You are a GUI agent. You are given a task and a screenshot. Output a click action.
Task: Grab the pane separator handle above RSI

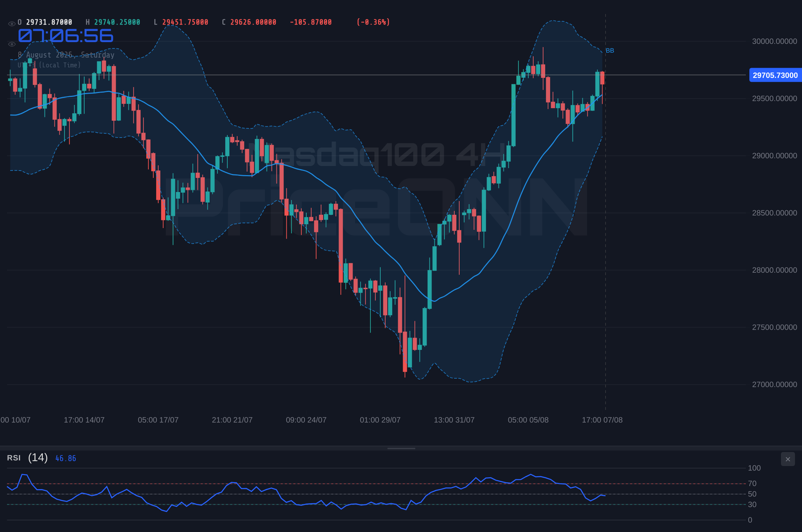point(401,448)
